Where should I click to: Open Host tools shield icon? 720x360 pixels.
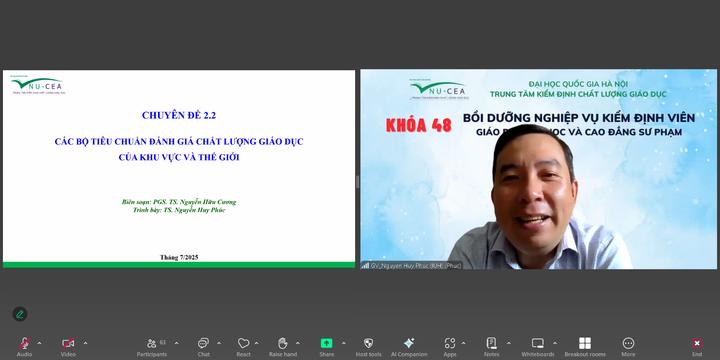click(x=368, y=347)
